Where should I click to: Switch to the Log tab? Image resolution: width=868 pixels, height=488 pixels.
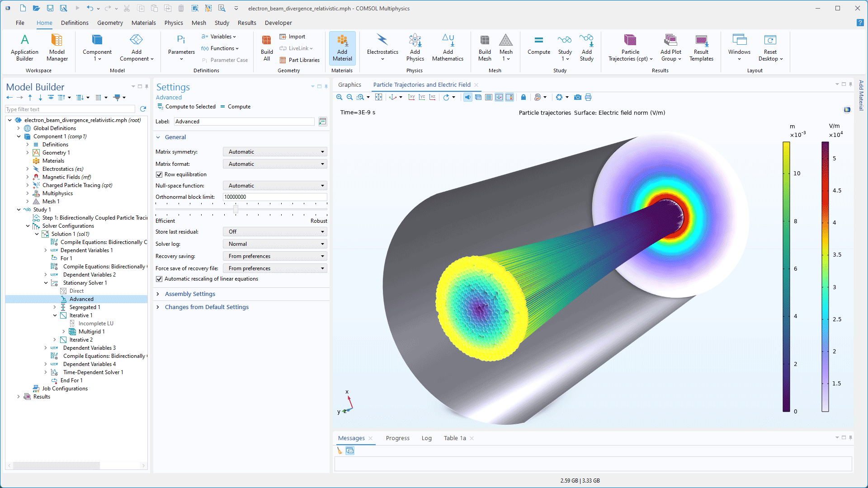coord(427,438)
